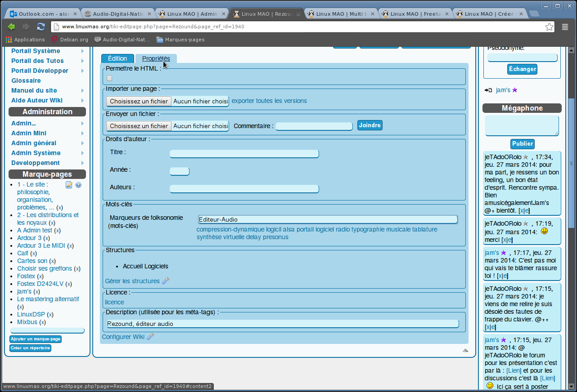Expand the Admin général submenu arrow
The height and width of the screenshot is (392, 577).
[82, 143]
